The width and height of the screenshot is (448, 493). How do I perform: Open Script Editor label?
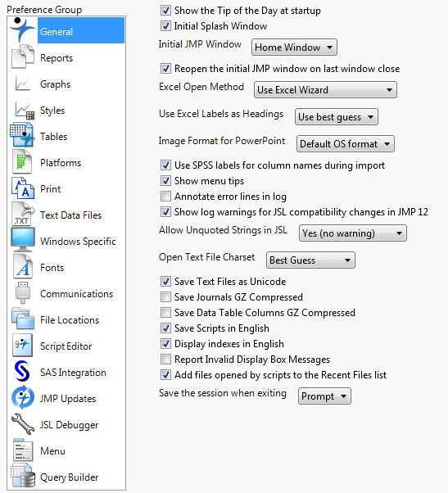point(66,346)
